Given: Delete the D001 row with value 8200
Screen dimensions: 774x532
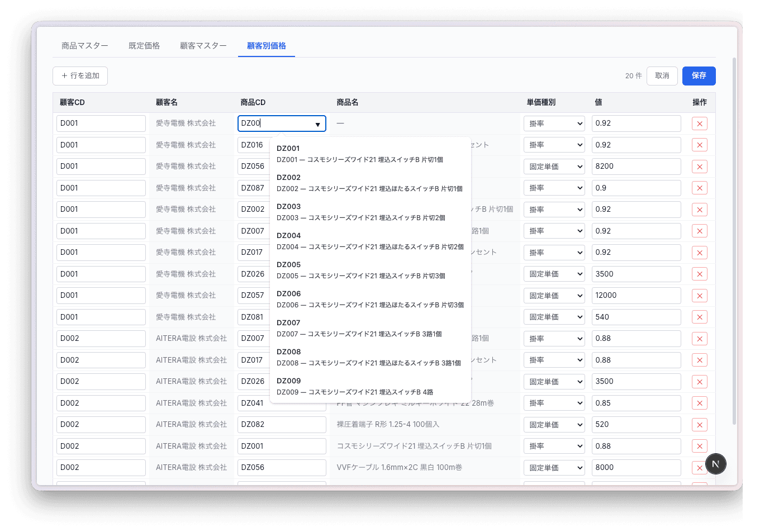Looking at the screenshot, I should click(699, 167).
